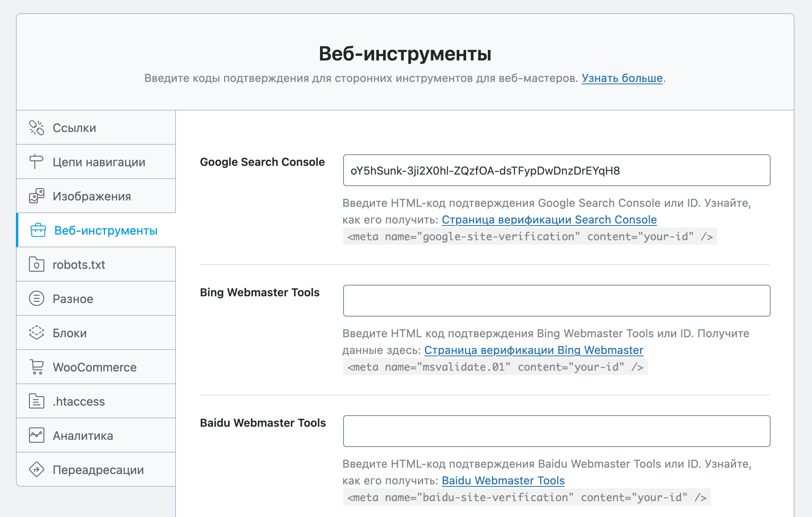Image resolution: width=812 pixels, height=517 pixels.
Task: Click the msvalidate.01 meta code snippet
Action: click(x=495, y=367)
